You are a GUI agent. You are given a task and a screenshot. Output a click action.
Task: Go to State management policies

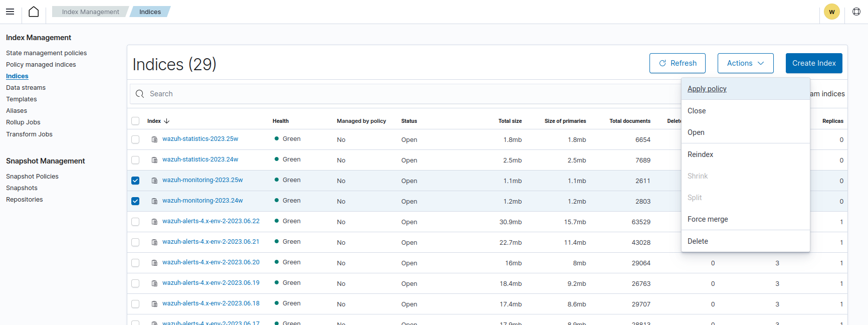[46, 53]
